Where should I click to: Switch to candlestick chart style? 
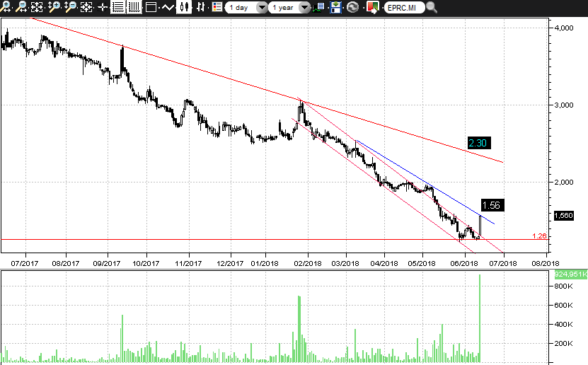[x=184, y=7]
